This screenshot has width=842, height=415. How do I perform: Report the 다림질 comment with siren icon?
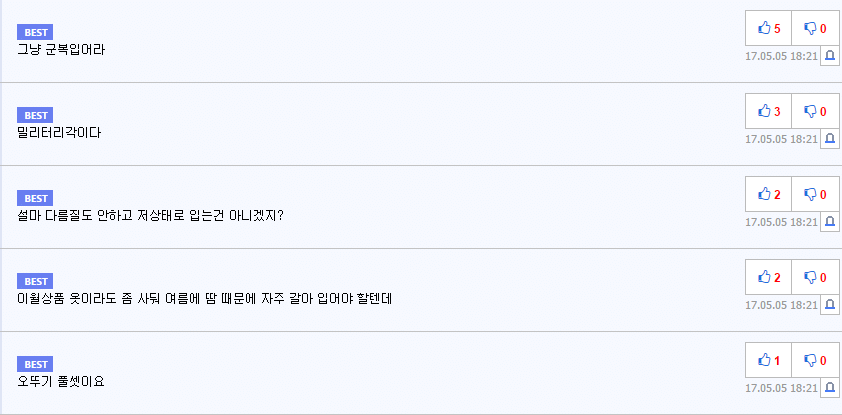click(830, 222)
